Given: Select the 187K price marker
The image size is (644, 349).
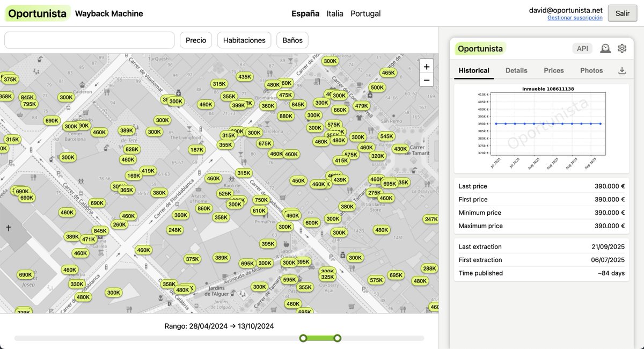Looking at the screenshot, I should click(x=197, y=150).
